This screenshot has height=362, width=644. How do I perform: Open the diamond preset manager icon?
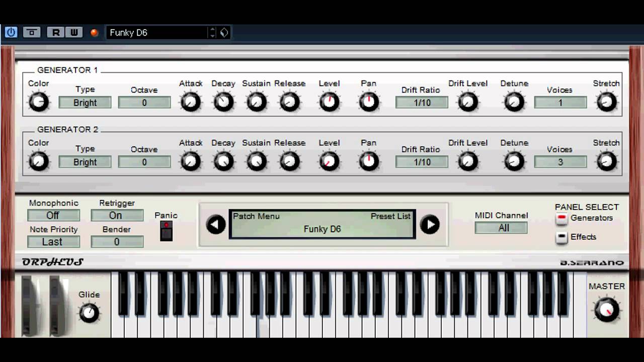click(x=223, y=32)
